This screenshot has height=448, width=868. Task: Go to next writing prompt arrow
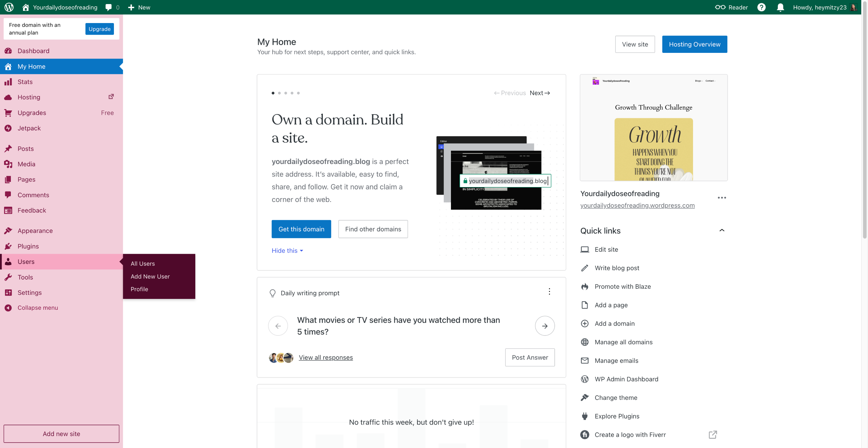545,326
